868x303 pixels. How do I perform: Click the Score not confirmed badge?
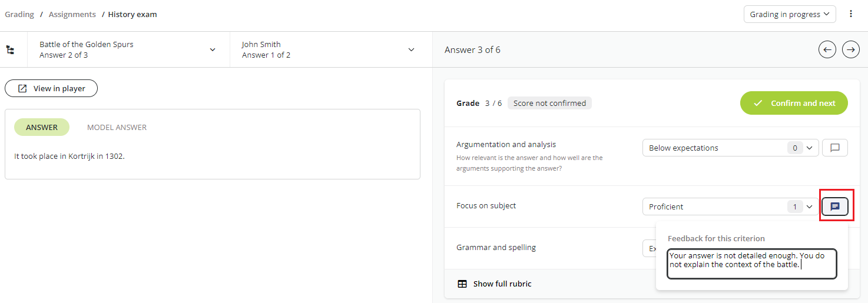(x=549, y=103)
